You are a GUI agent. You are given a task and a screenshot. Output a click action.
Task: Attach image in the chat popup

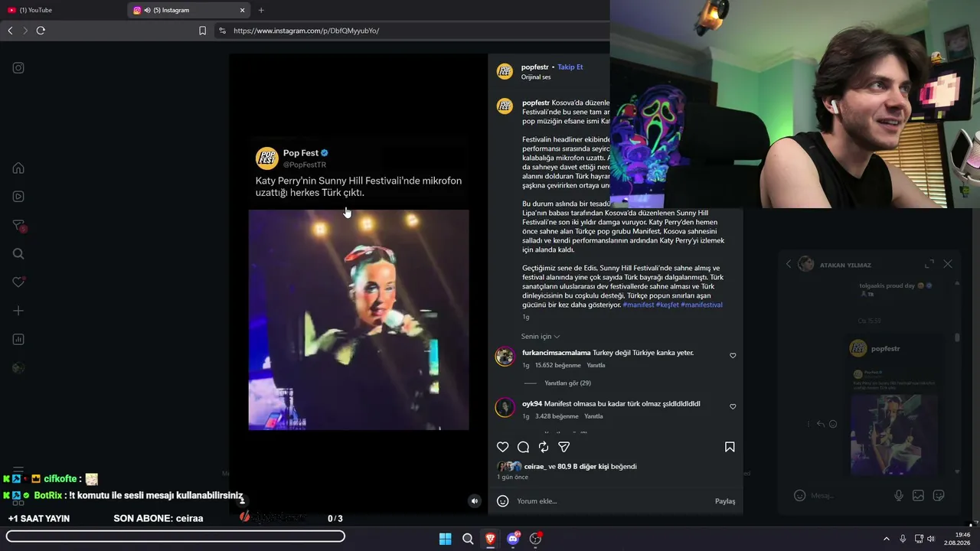click(919, 495)
